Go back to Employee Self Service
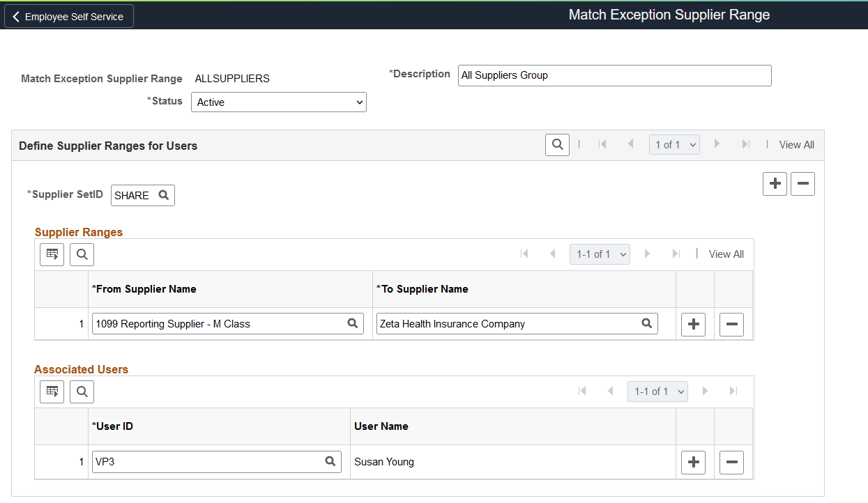Image resolution: width=868 pixels, height=503 pixels. pyautogui.click(x=68, y=17)
